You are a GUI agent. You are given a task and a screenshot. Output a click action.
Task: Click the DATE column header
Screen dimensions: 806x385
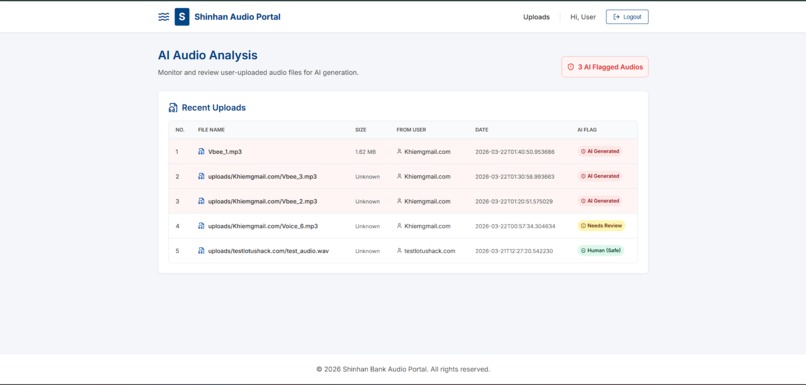tap(482, 130)
